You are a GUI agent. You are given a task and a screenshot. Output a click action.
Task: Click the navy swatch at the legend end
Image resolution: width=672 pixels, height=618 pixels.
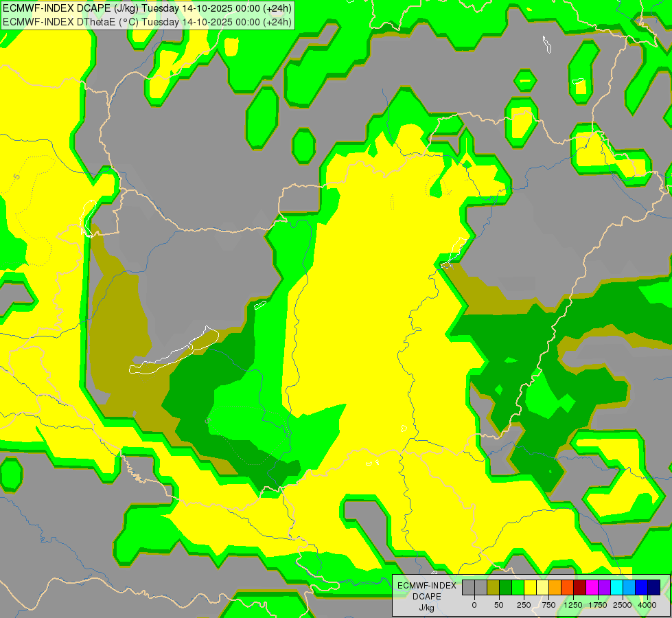(x=653, y=588)
